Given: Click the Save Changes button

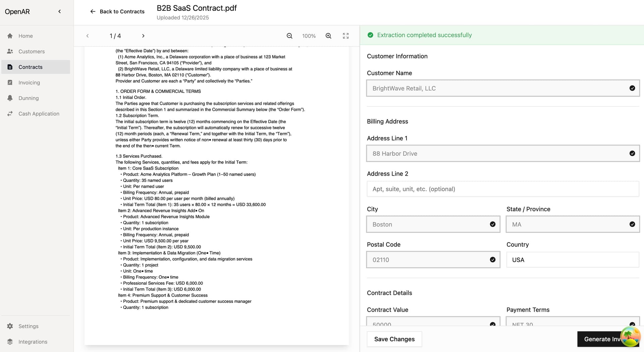Looking at the screenshot, I should click(394, 339).
